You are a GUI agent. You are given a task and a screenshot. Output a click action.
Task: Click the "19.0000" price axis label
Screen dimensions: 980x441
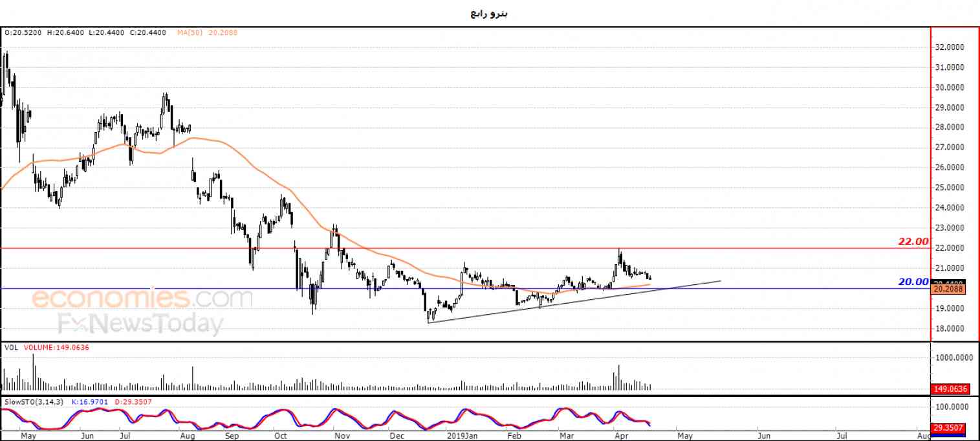pyautogui.click(x=950, y=309)
